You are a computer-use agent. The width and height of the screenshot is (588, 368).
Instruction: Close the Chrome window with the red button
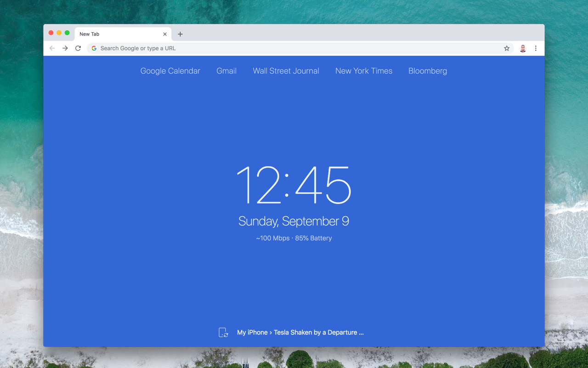pyautogui.click(x=51, y=33)
